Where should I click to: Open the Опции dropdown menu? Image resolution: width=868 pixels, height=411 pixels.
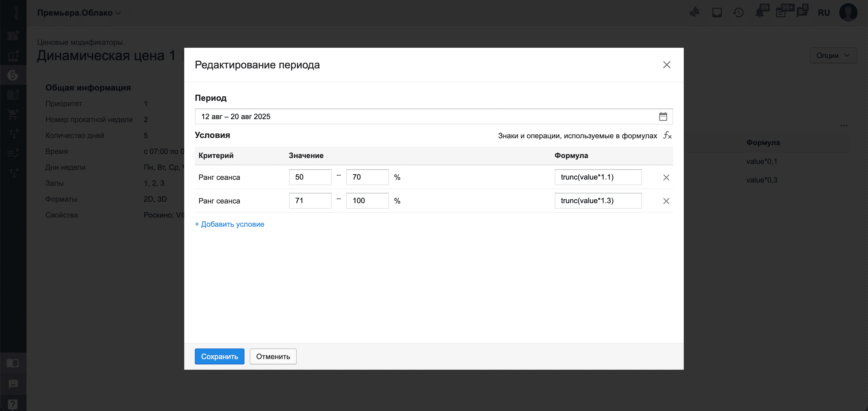(x=833, y=55)
